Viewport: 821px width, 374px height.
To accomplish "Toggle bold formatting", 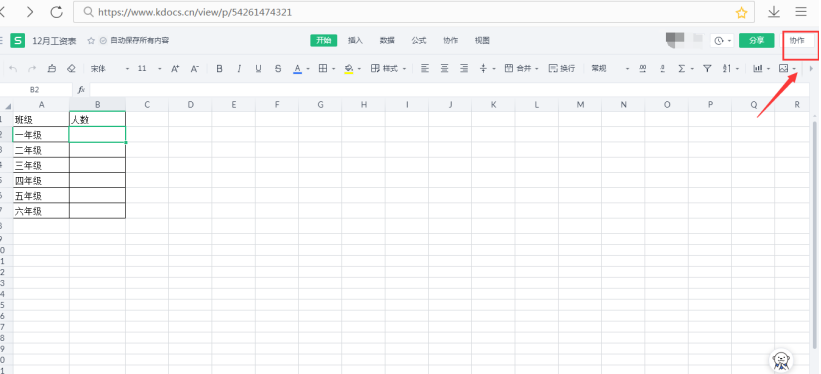I will pyautogui.click(x=219, y=68).
